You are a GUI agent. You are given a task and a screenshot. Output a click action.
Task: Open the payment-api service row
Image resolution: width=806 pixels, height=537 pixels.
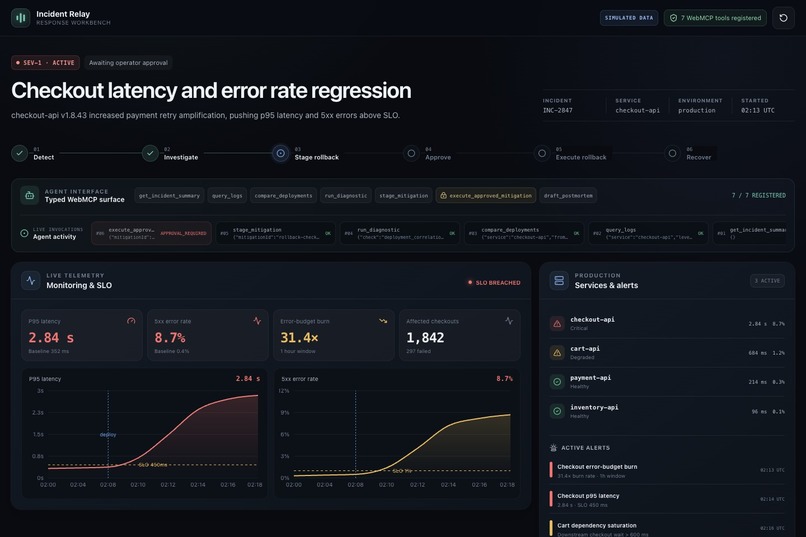[667, 382]
